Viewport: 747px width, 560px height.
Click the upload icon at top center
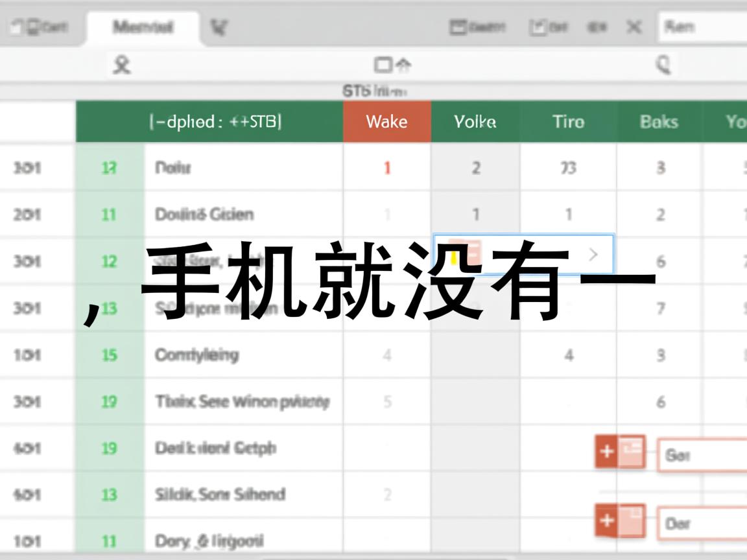[x=393, y=64]
